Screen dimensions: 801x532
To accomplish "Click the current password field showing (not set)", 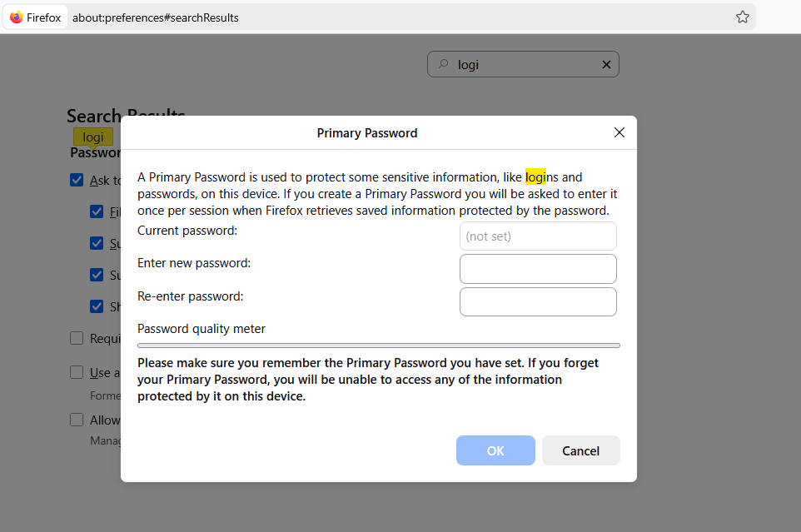I will click(x=538, y=236).
